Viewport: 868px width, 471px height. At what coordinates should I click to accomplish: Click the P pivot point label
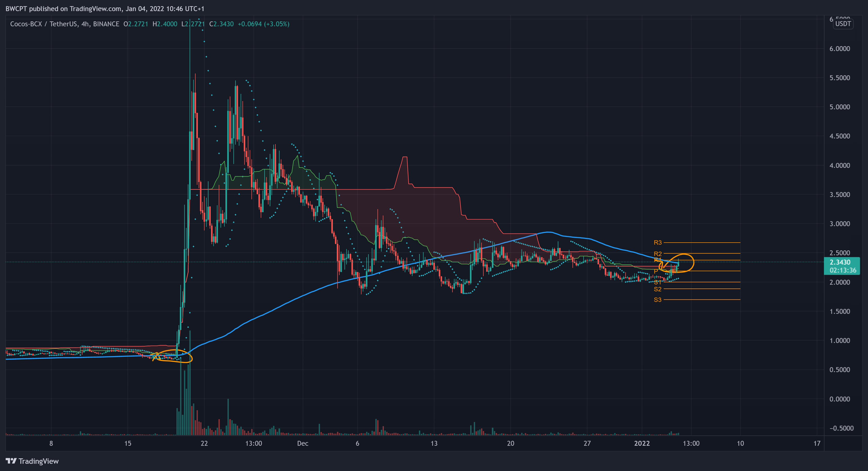[x=656, y=271]
